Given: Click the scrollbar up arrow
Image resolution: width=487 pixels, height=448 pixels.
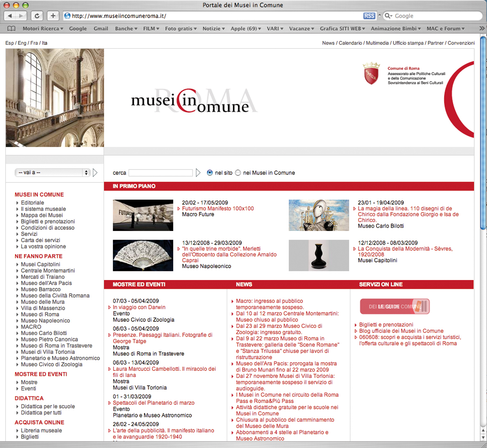Looking at the screenshot, I should pyautogui.click(x=483, y=430).
